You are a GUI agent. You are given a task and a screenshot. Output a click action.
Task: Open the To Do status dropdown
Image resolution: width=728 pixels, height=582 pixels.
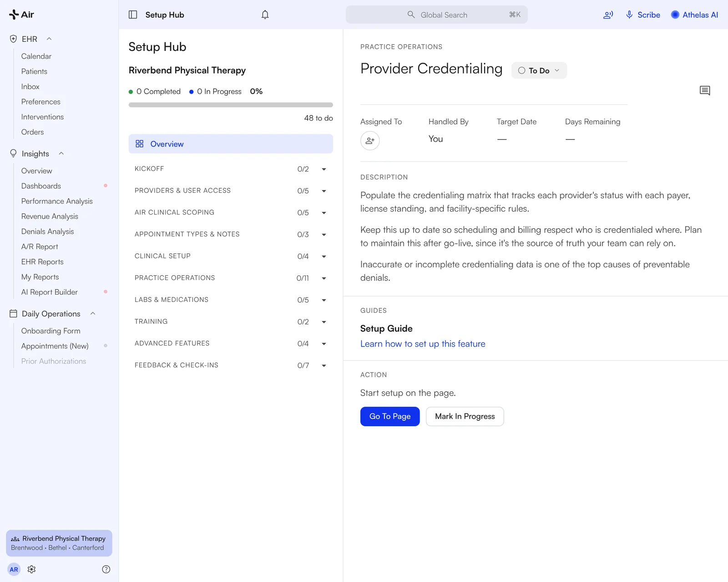(539, 70)
